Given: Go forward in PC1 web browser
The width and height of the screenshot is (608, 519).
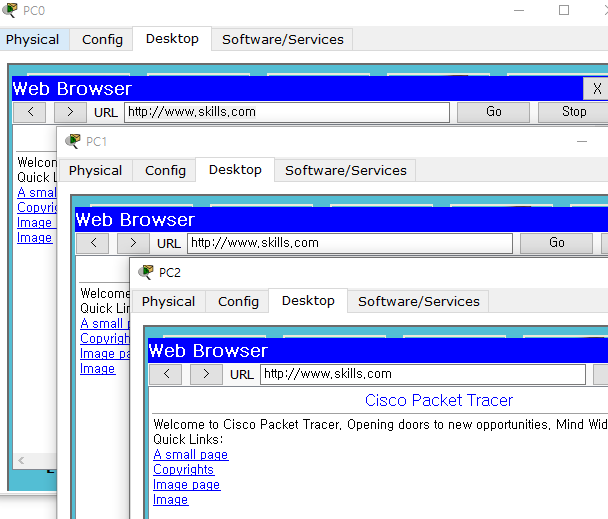Looking at the screenshot, I should [x=133, y=243].
